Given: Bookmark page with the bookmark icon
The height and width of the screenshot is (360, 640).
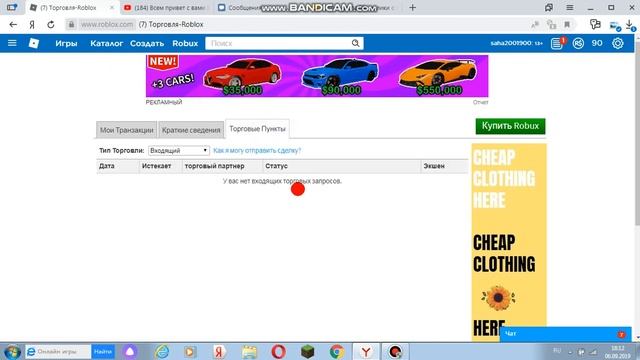Looking at the screenshot, I should [x=567, y=24].
